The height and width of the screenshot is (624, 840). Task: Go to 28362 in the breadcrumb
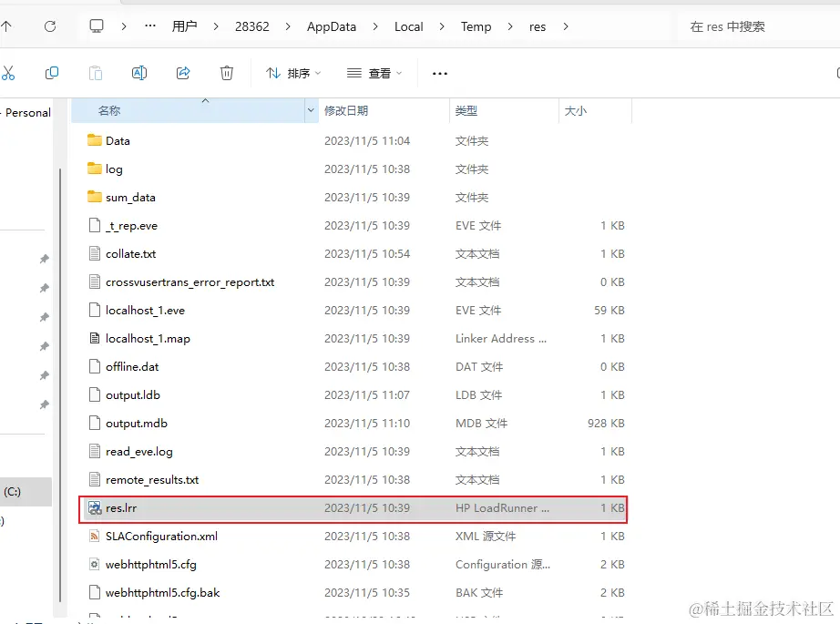(x=251, y=26)
